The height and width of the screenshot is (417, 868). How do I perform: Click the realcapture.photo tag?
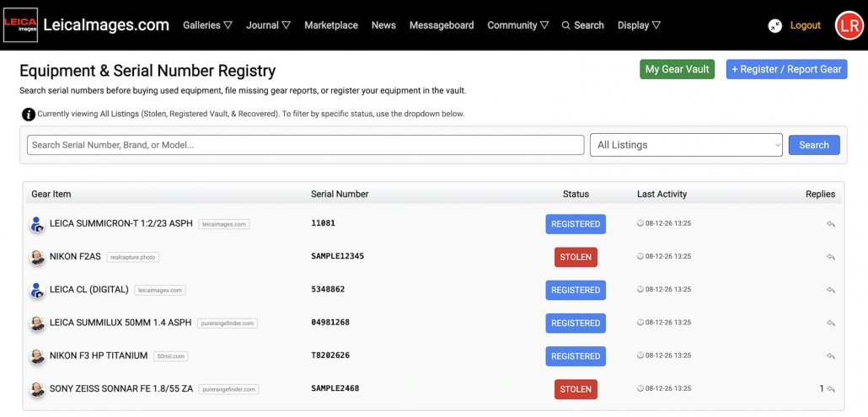tap(133, 257)
